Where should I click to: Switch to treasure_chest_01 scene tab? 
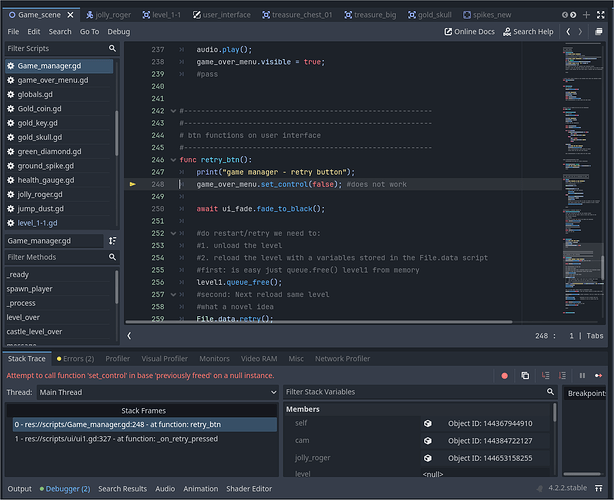(x=297, y=15)
